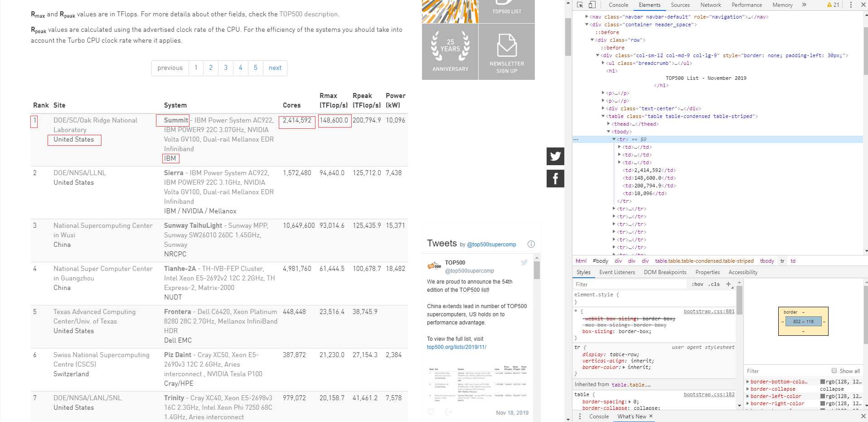Expand computed border-collapse property
Viewport: 868px width, 422px height.
point(748,389)
